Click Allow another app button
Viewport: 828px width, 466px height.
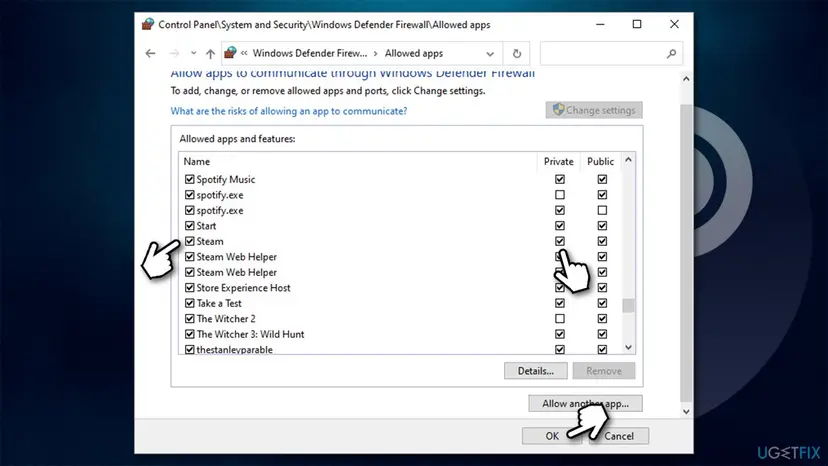pos(585,404)
